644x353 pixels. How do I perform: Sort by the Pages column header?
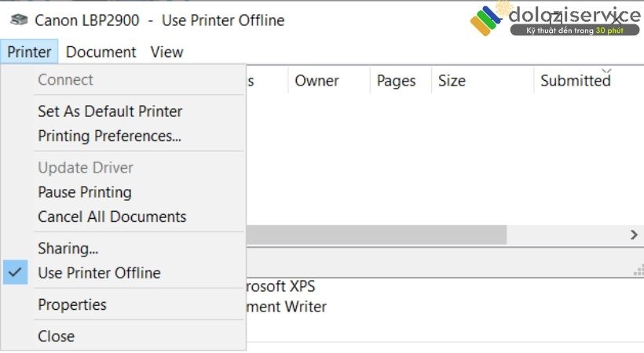pos(396,81)
